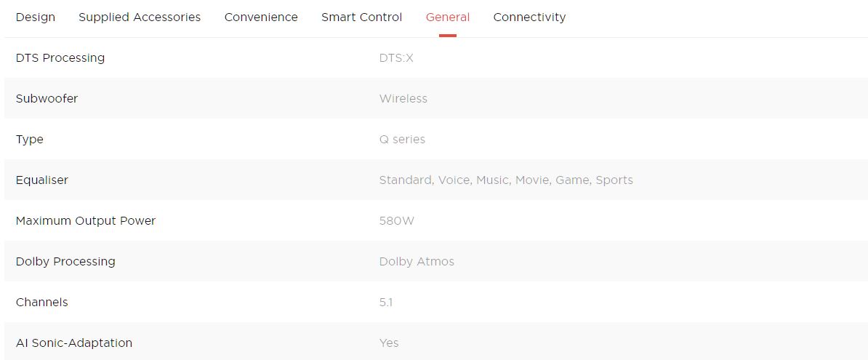The image size is (868, 360).
Task: Click the Dolby Processing label
Action: point(65,262)
